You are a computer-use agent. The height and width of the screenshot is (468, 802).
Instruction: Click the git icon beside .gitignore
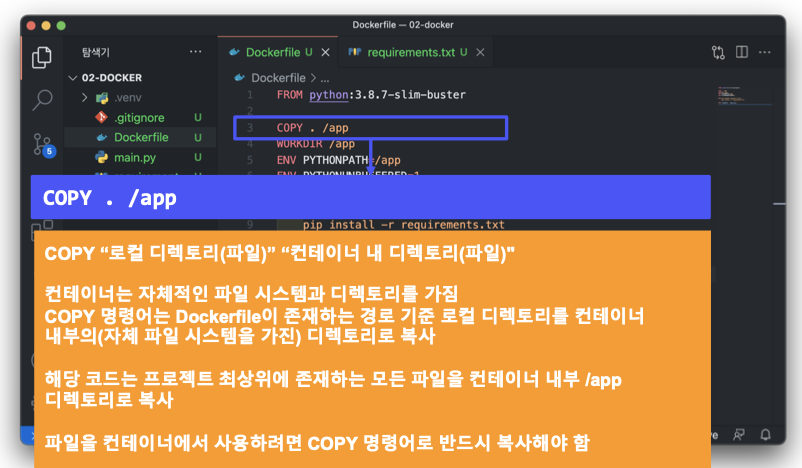[x=101, y=117]
